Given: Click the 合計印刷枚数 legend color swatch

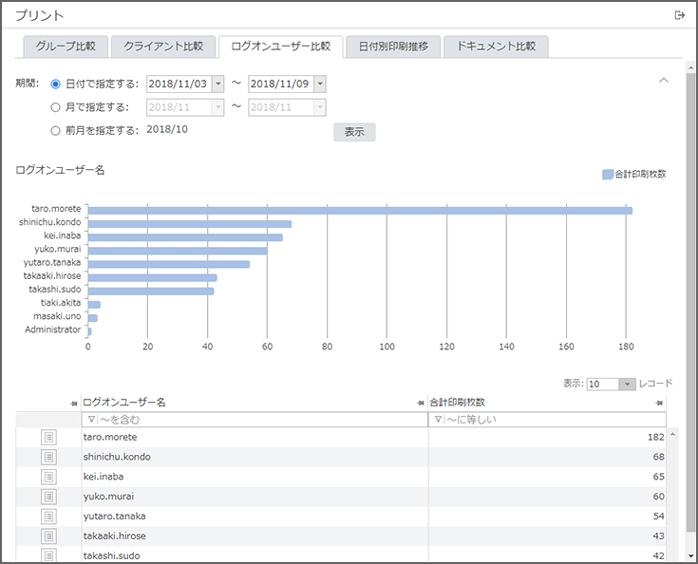Looking at the screenshot, I should point(607,174).
